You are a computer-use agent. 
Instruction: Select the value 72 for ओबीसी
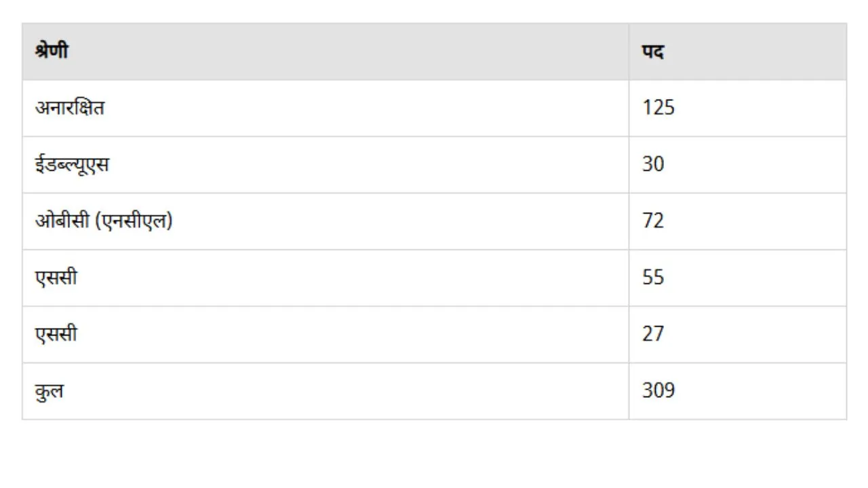point(653,221)
